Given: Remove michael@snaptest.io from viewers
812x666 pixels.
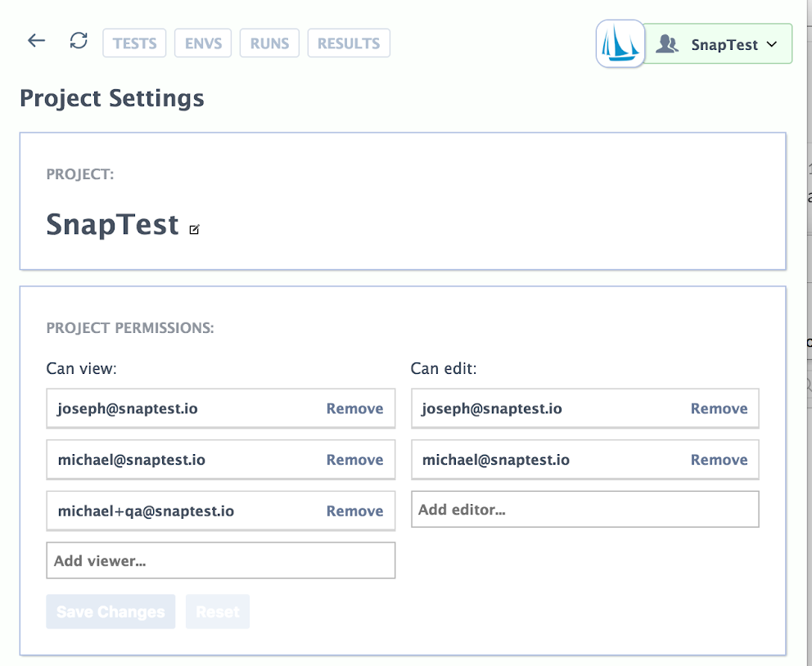Looking at the screenshot, I should [x=354, y=460].
